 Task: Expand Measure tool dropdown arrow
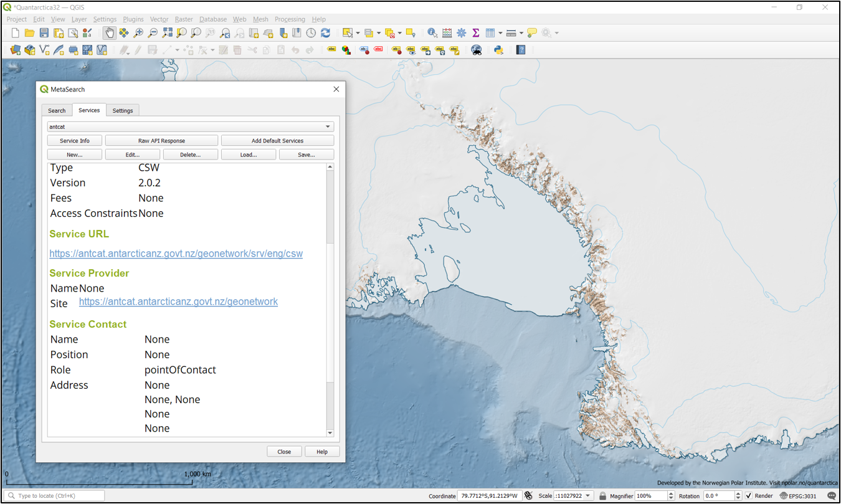click(x=521, y=33)
